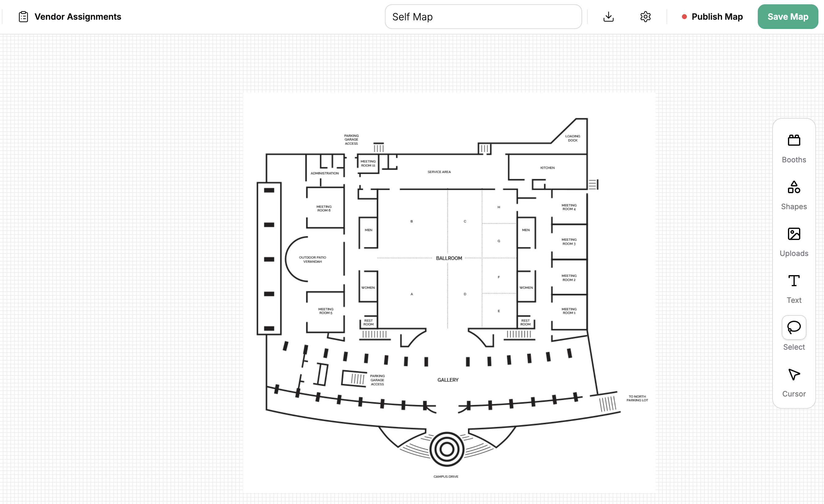Image resolution: width=824 pixels, height=504 pixels.
Task: Open the Uploads panel
Action: (793, 241)
